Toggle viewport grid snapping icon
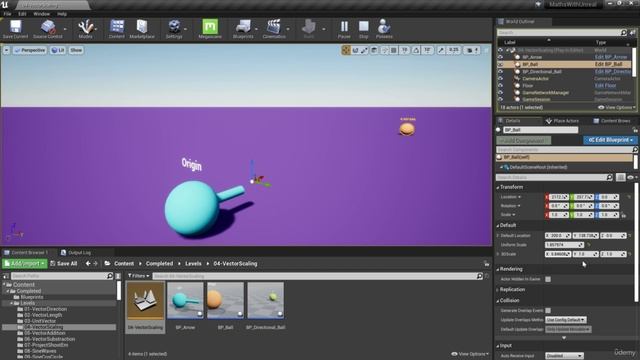 click(x=393, y=50)
